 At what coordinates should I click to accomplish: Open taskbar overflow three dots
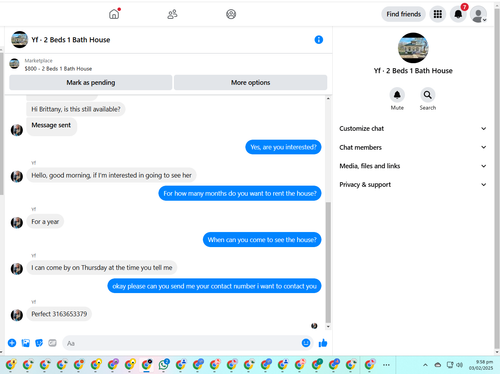386,365
